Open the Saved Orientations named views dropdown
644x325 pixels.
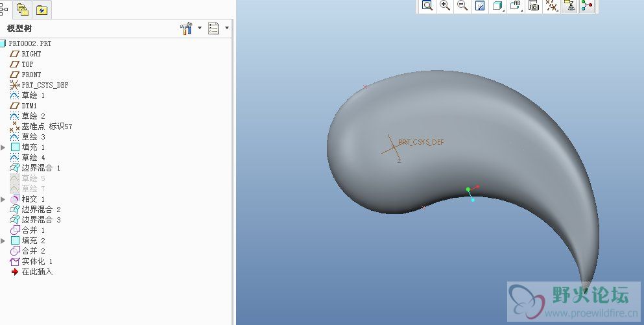point(516,6)
